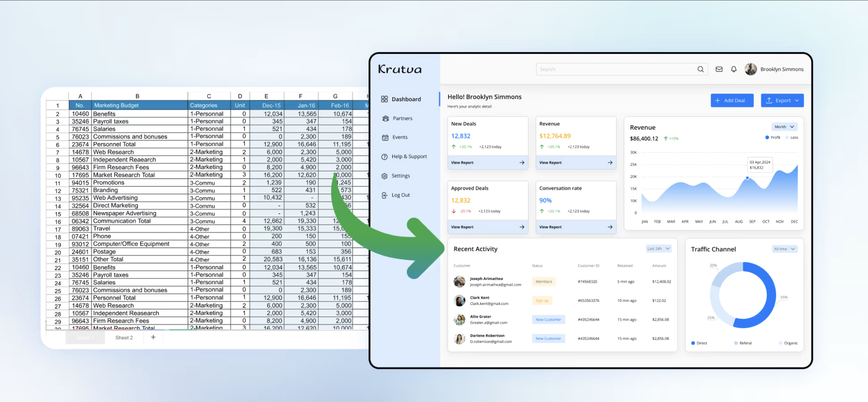Open the notifications bell icon
This screenshot has width=868, height=402.
[733, 69]
